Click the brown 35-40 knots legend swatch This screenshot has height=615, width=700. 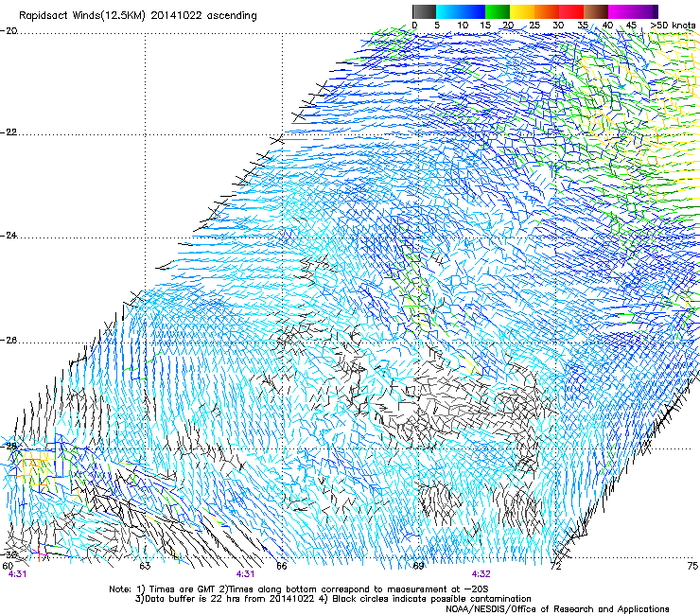coord(597,11)
